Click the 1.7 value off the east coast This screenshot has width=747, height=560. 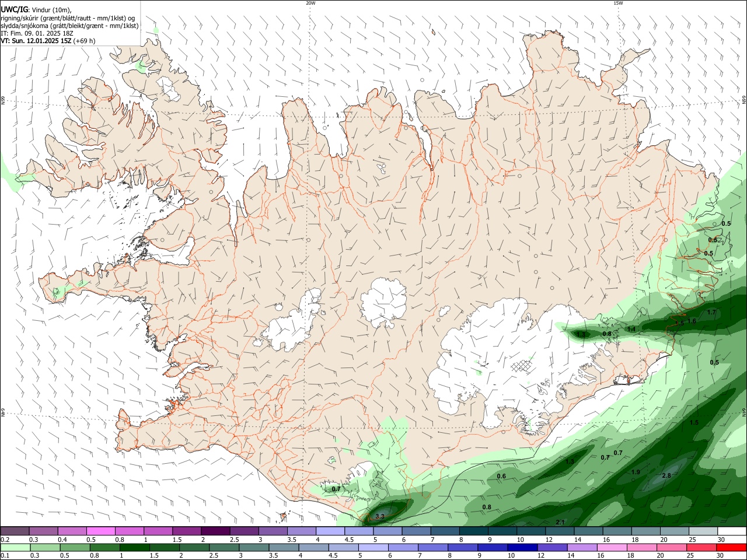[x=711, y=312]
